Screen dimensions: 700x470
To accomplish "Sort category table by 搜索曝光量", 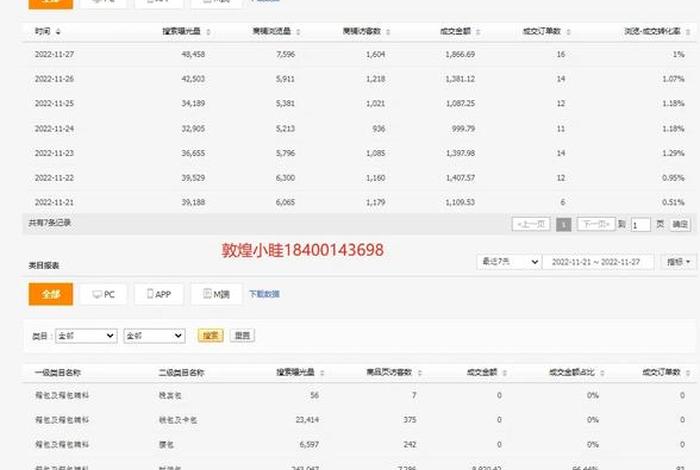I will point(322,373).
